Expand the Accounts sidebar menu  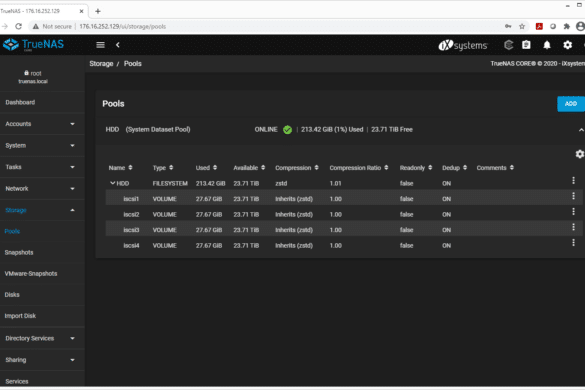pos(40,124)
